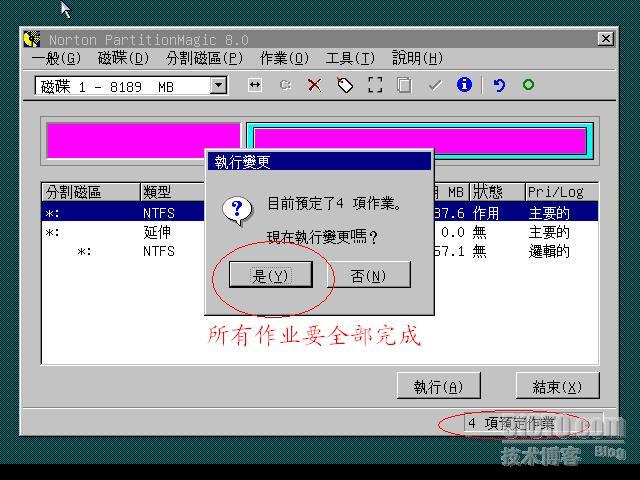The height and width of the screenshot is (480, 640).
Task: Click the 4 項預定作業 status bar text
Action: tap(511, 423)
